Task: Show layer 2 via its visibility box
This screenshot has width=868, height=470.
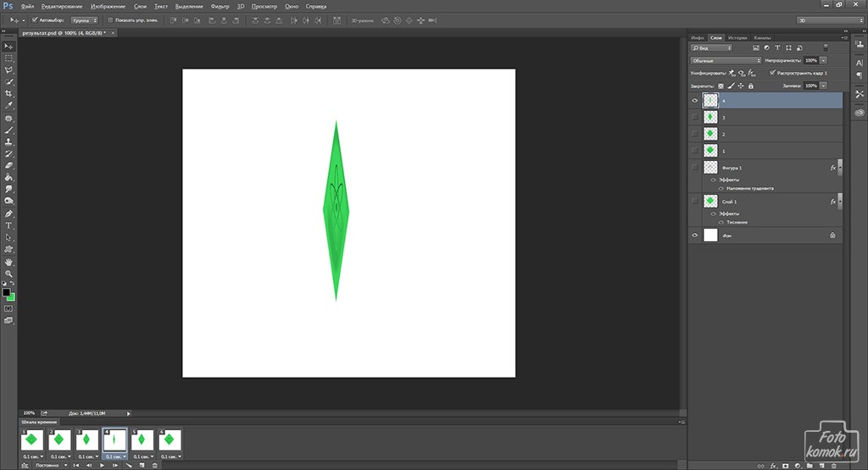Action: tap(695, 133)
